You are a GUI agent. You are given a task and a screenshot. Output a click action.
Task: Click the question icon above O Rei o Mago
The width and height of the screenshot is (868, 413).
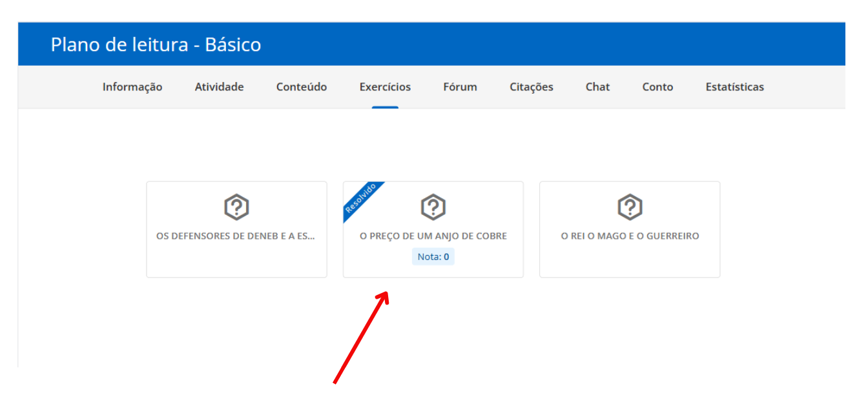coord(630,207)
